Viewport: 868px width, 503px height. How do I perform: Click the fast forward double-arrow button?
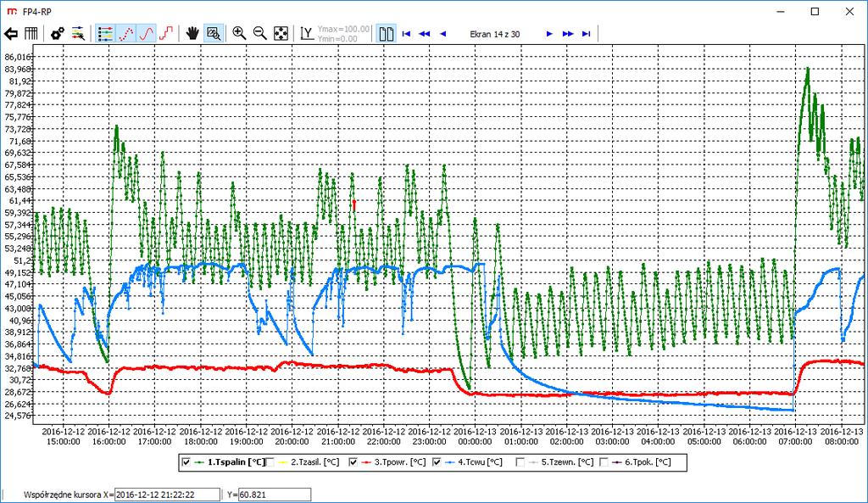[x=568, y=34]
